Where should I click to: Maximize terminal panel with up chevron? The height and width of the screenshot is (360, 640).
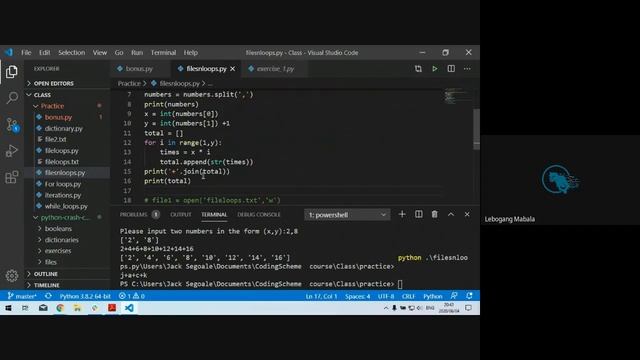451,214
